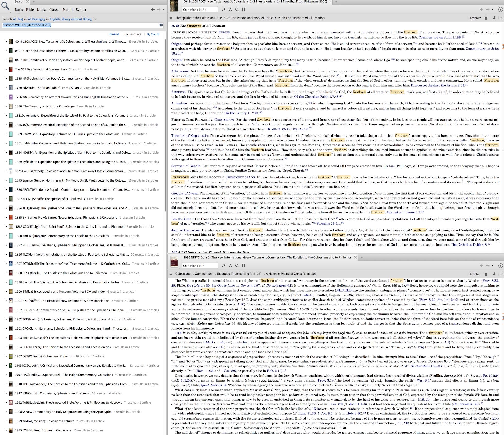Click breadcrumb A Hymn in Praise of Christ
This screenshot has width=504, height=435.
click(x=291, y=274)
